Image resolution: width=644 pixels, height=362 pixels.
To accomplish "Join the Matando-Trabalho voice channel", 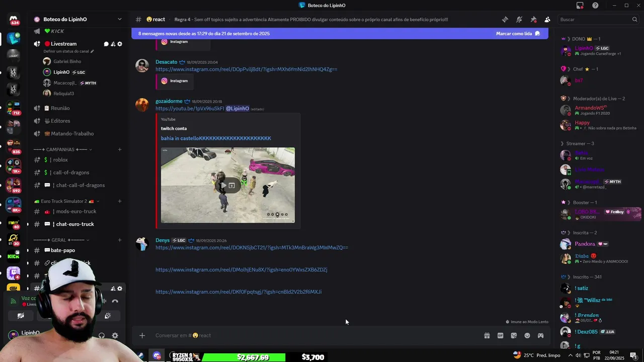I will click(x=78, y=134).
